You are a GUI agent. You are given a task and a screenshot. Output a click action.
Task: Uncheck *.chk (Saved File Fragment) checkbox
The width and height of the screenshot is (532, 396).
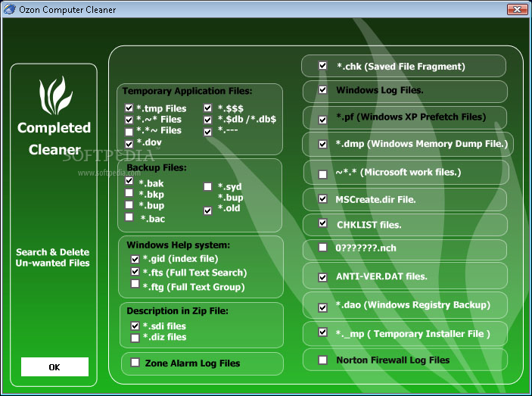(322, 65)
